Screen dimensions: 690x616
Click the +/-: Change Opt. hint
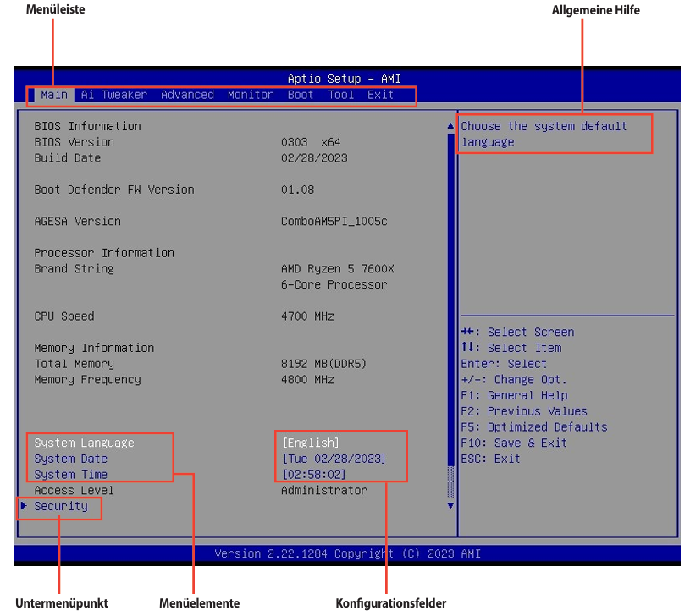514,380
